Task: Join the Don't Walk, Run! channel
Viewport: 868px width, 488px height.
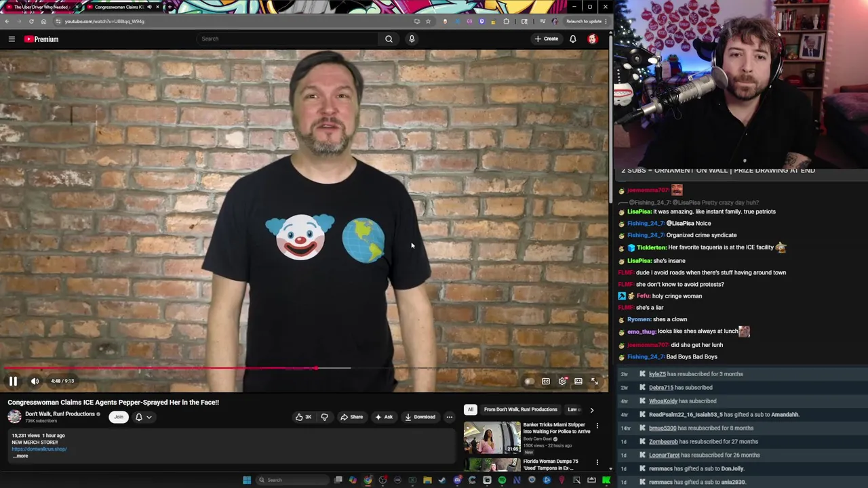Action: (x=119, y=417)
